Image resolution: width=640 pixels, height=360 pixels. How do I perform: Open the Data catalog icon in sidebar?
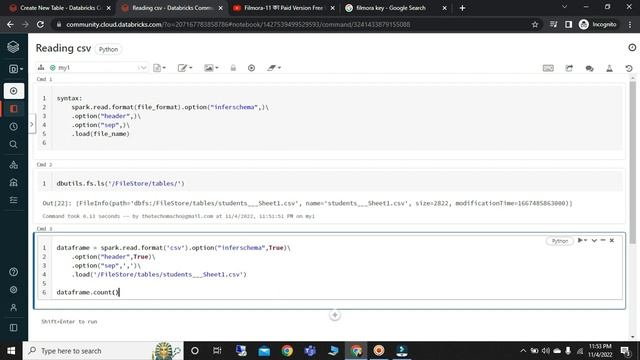pyautogui.click(x=13, y=182)
